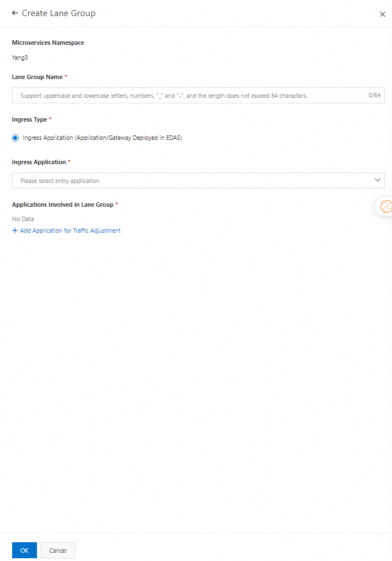
Task: Select the Ingress Application radio button
Action: point(15,138)
